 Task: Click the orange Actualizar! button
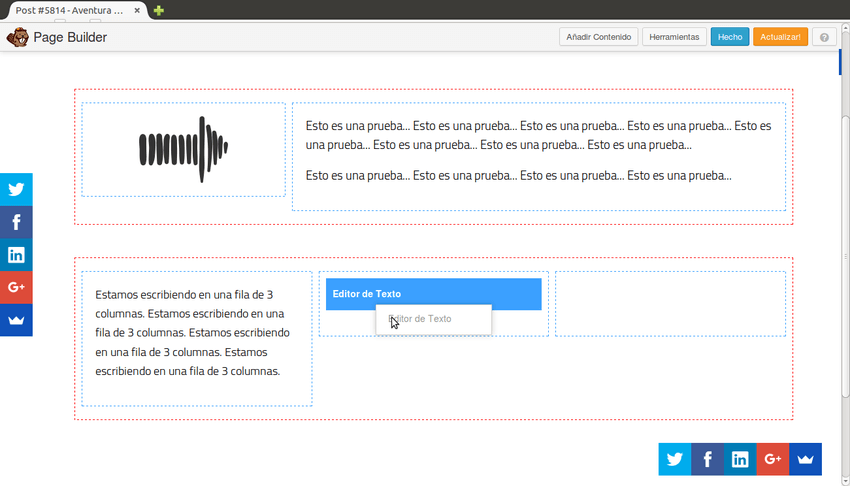coord(780,37)
